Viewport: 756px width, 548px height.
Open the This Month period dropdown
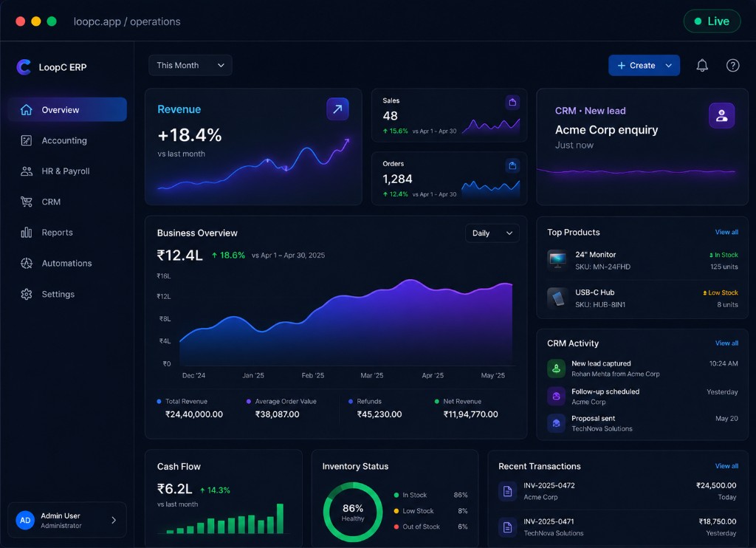pyautogui.click(x=190, y=65)
